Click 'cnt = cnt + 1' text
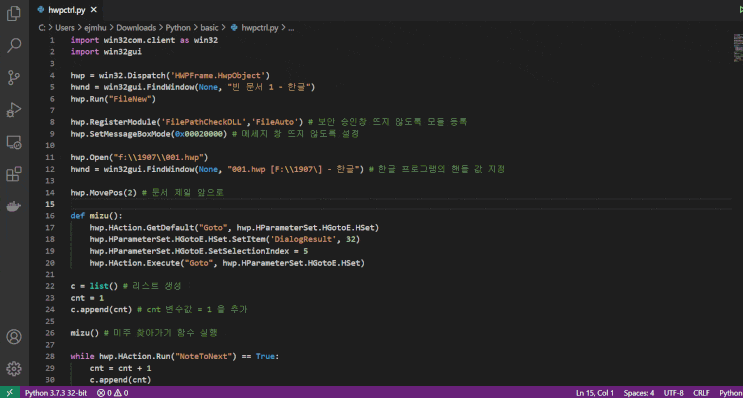Viewport: 743px width, 398px height. coord(120,368)
